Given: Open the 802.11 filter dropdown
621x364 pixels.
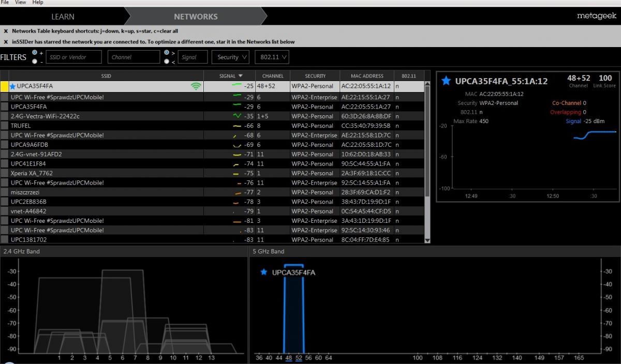Looking at the screenshot, I should [271, 57].
